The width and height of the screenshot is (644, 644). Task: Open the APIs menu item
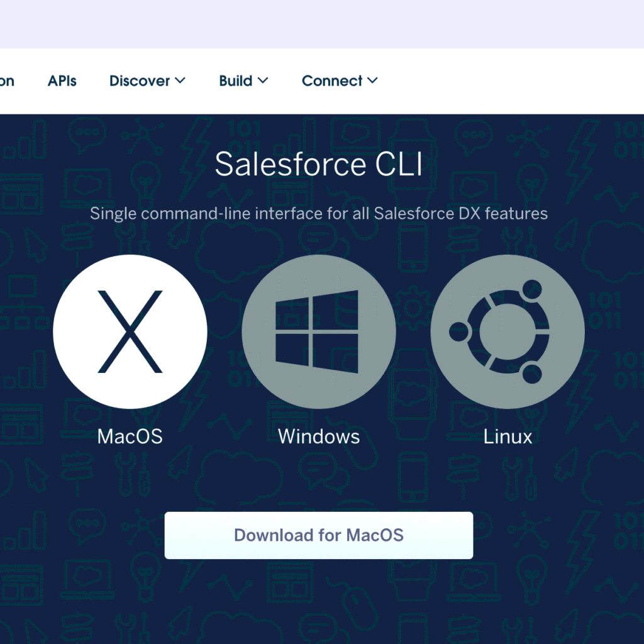tap(62, 80)
